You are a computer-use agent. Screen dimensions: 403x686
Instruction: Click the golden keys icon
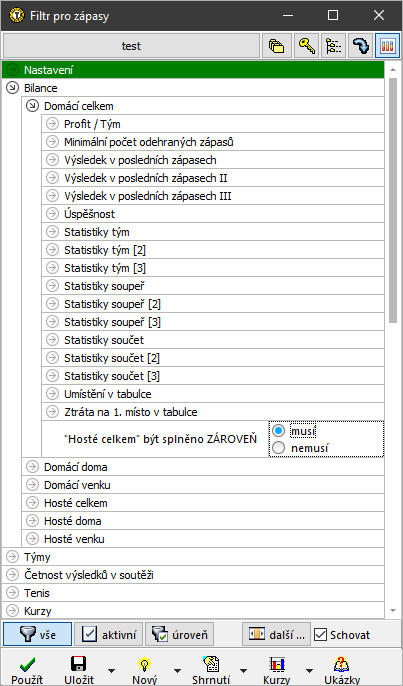[306, 46]
